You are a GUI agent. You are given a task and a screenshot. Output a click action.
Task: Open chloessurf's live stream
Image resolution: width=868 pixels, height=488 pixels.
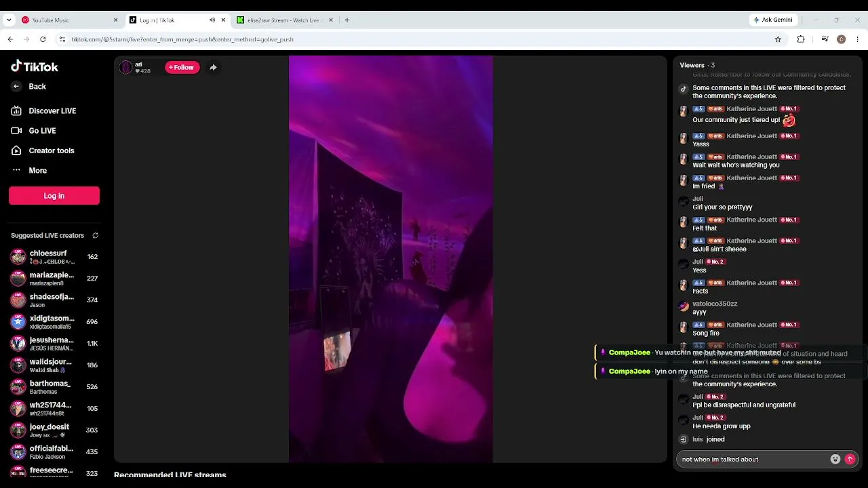click(x=54, y=257)
